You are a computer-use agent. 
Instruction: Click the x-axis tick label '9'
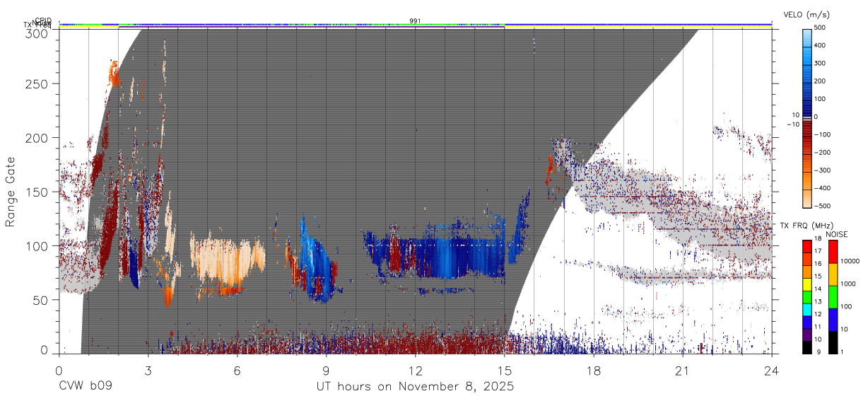coord(326,370)
